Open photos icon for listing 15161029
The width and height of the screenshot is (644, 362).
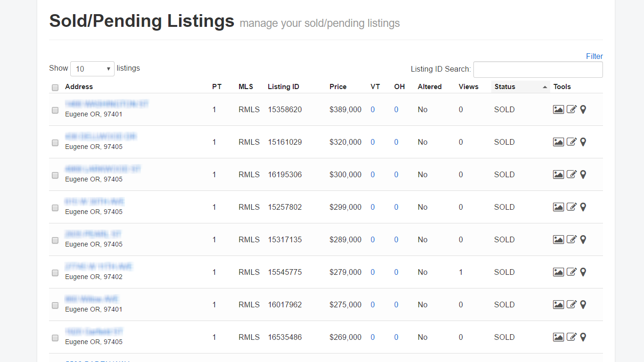(558, 142)
